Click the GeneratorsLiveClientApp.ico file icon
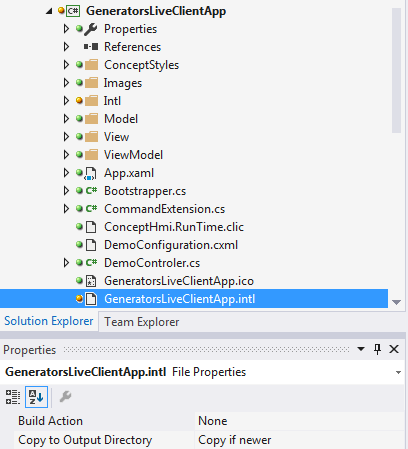 click(91, 281)
